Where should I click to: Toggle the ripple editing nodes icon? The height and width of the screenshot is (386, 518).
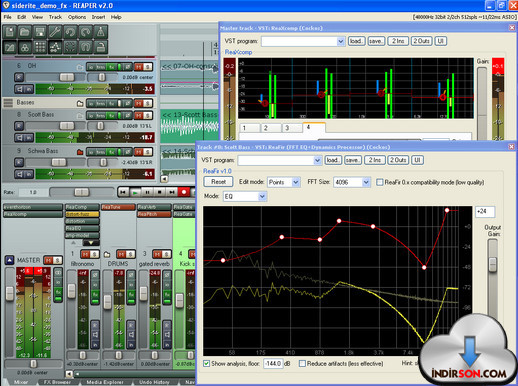(x=55, y=47)
